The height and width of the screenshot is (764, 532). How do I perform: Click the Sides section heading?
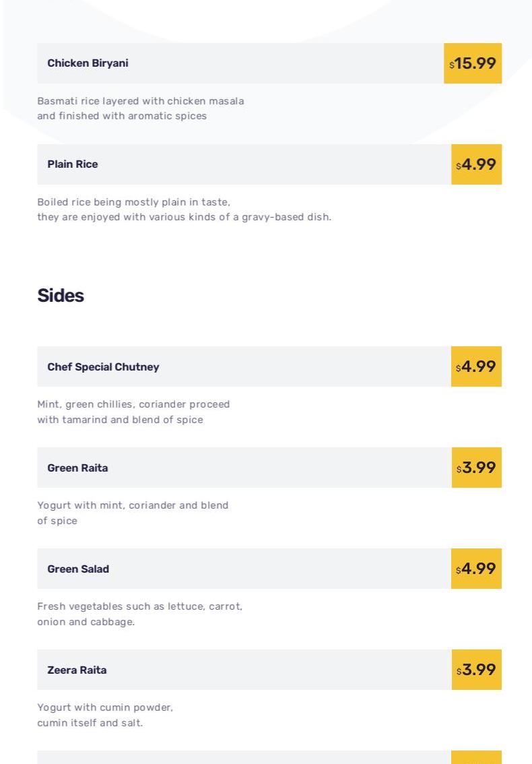coord(61,296)
